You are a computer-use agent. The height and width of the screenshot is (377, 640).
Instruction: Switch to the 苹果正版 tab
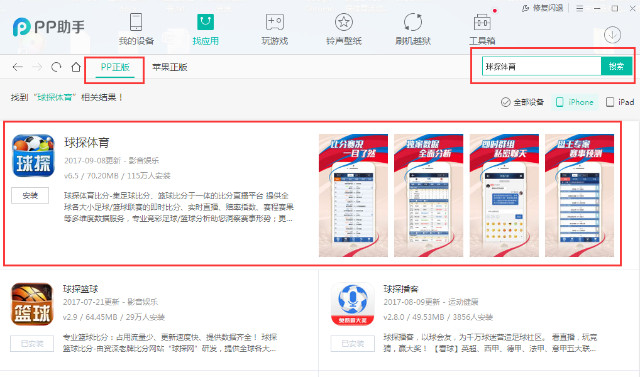(170, 67)
